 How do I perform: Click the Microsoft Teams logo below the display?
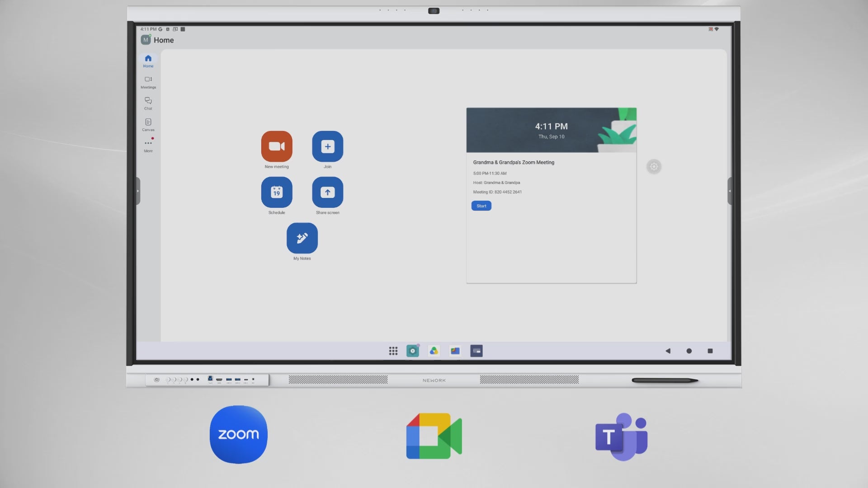tap(622, 436)
